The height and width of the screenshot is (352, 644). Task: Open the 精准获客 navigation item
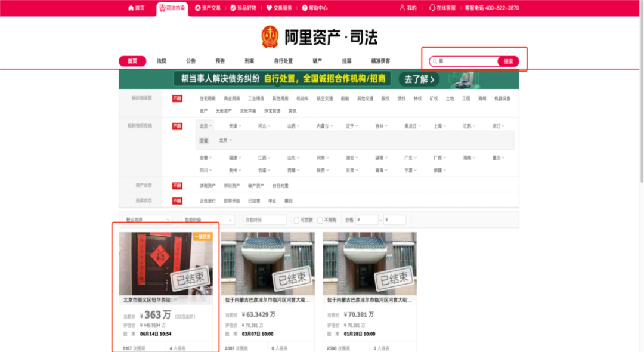(x=380, y=61)
